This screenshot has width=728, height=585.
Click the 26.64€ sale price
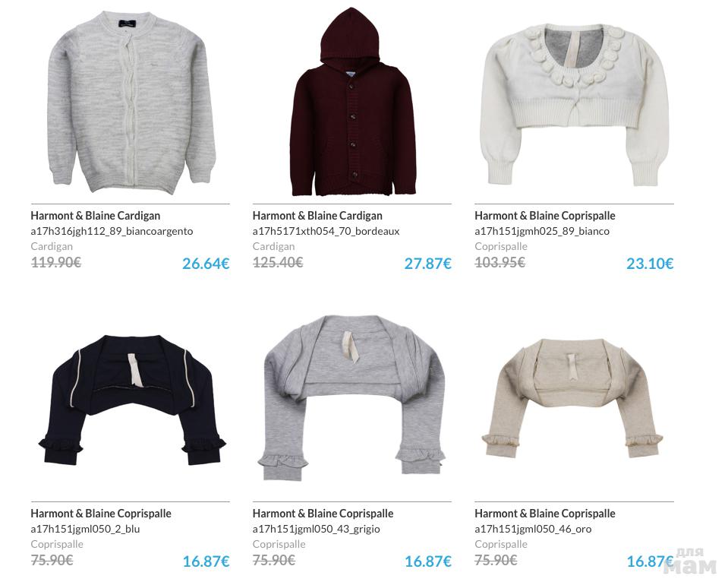[206, 264]
